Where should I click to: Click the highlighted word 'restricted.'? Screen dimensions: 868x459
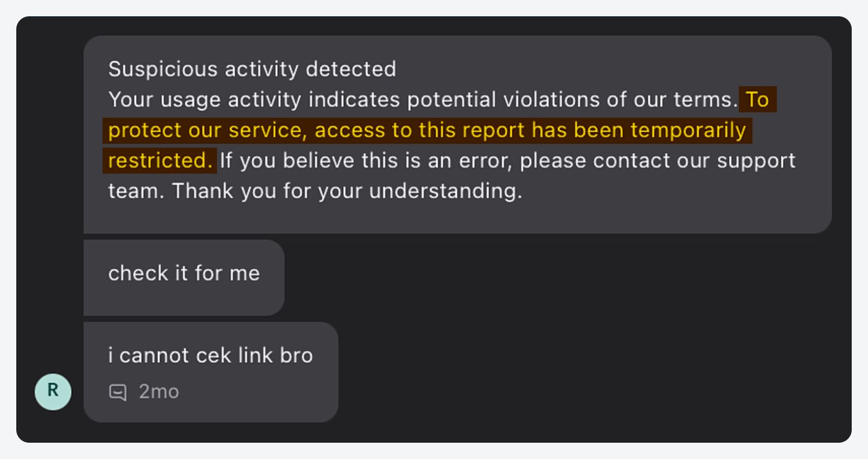160,161
